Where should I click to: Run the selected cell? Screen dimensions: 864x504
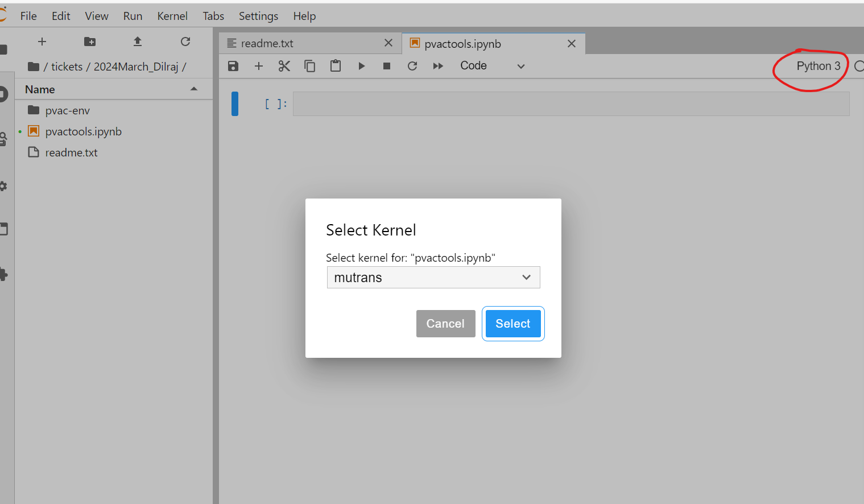click(x=361, y=66)
